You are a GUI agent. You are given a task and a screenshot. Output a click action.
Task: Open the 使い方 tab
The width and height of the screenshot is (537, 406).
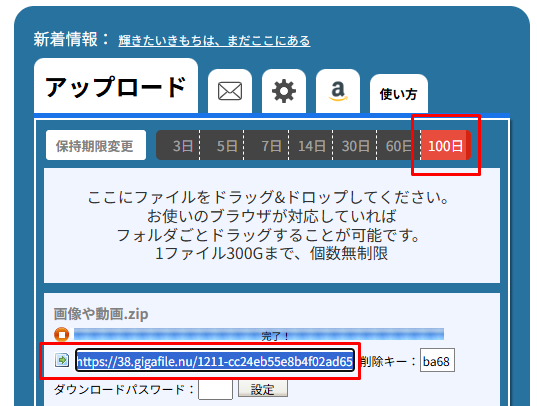point(399,94)
